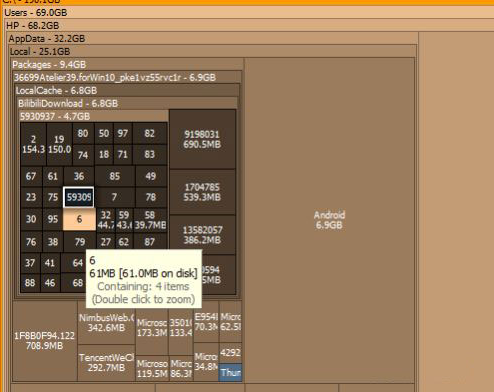Click the 9198031 690.5MB block

tap(202, 139)
